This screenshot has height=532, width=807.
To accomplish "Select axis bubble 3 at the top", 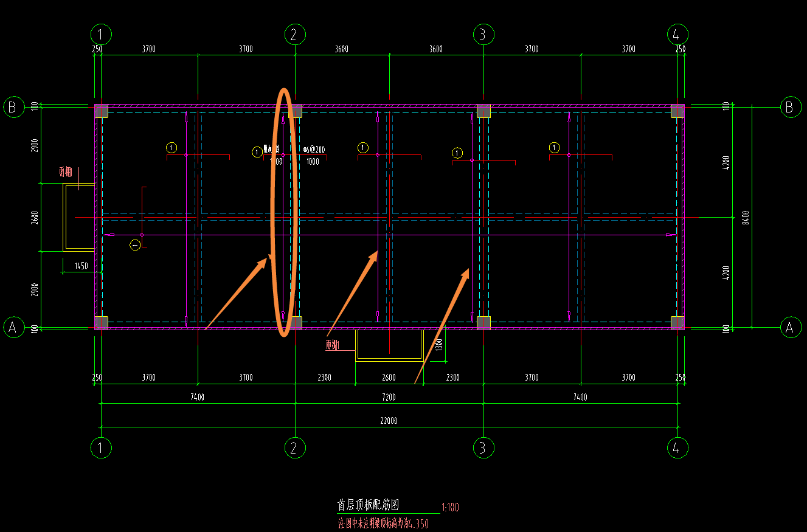I will [x=483, y=34].
